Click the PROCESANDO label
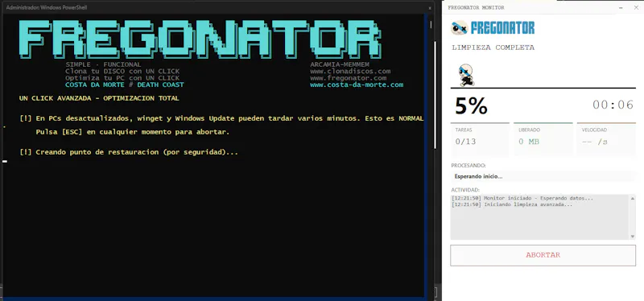 469,166
